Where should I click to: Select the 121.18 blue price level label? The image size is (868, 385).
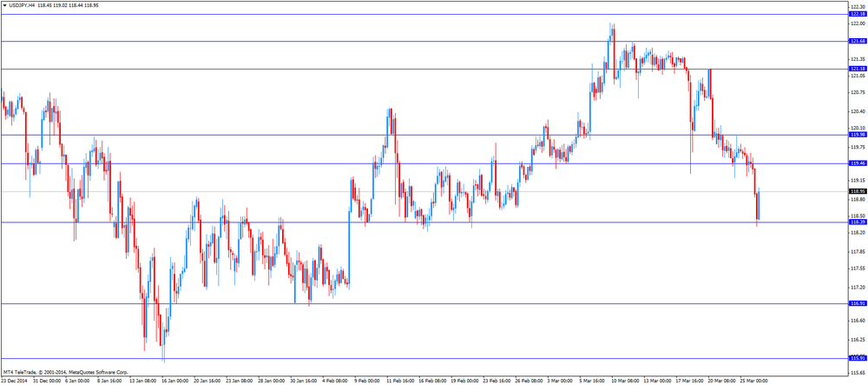[x=858, y=69]
